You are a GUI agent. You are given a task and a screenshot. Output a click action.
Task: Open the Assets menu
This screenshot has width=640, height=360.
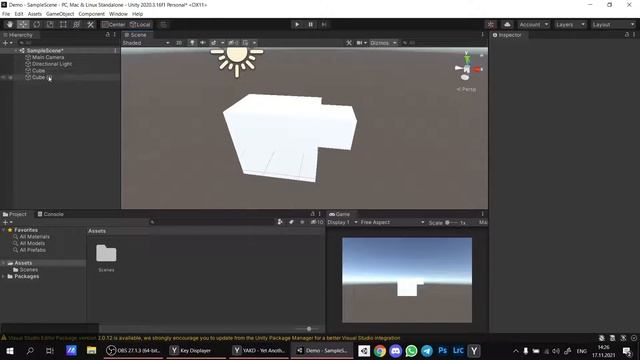(x=35, y=14)
